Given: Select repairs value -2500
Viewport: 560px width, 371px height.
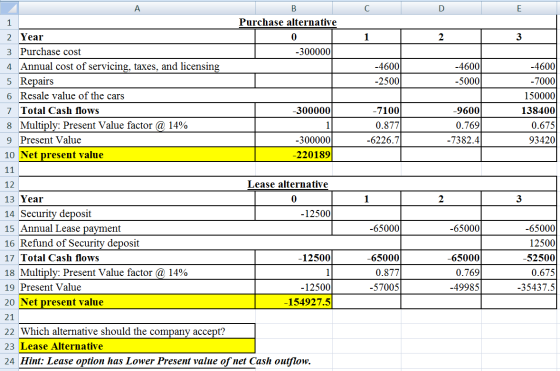Looking at the screenshot, I should [x=366, y=81].
